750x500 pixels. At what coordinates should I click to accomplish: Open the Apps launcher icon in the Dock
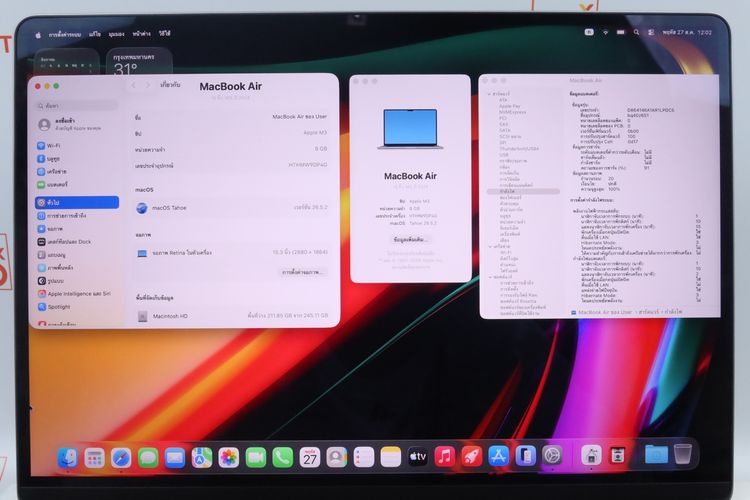95,457
